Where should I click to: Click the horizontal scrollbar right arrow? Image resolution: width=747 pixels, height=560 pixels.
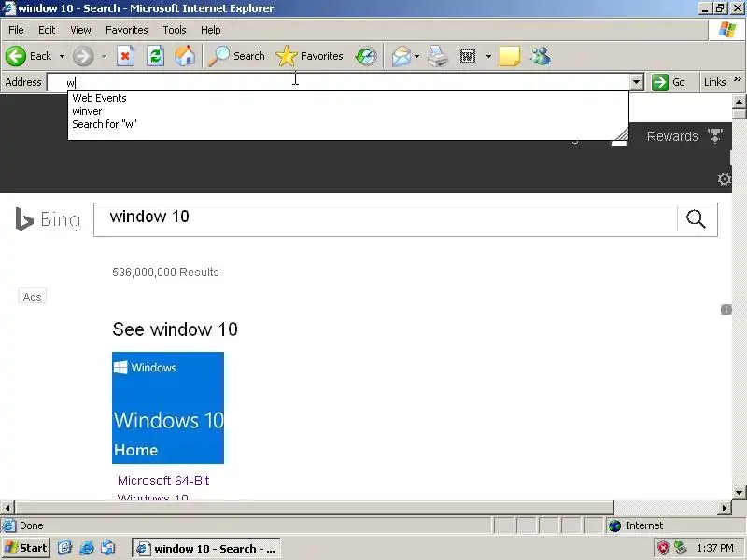tap(725, 508)
